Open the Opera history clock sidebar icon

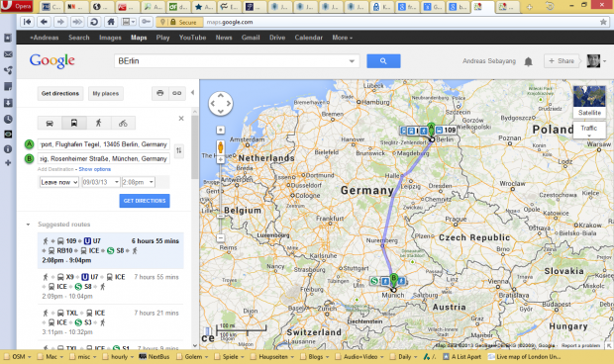(8, 119)
